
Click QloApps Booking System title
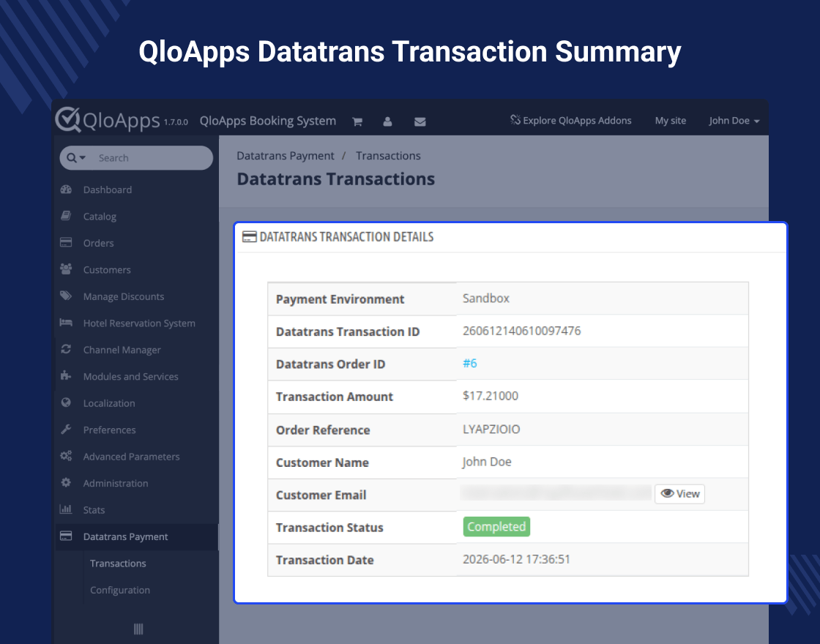268,121
